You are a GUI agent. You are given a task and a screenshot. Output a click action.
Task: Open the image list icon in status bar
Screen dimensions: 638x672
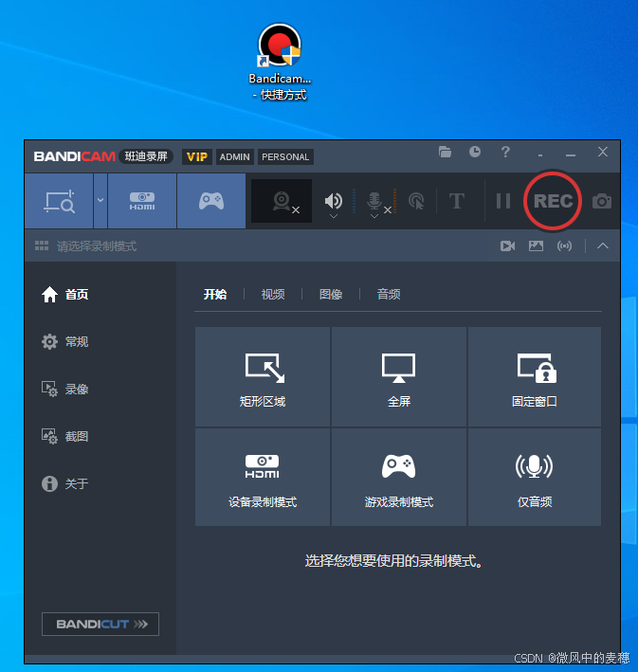[x=536, y=246]
